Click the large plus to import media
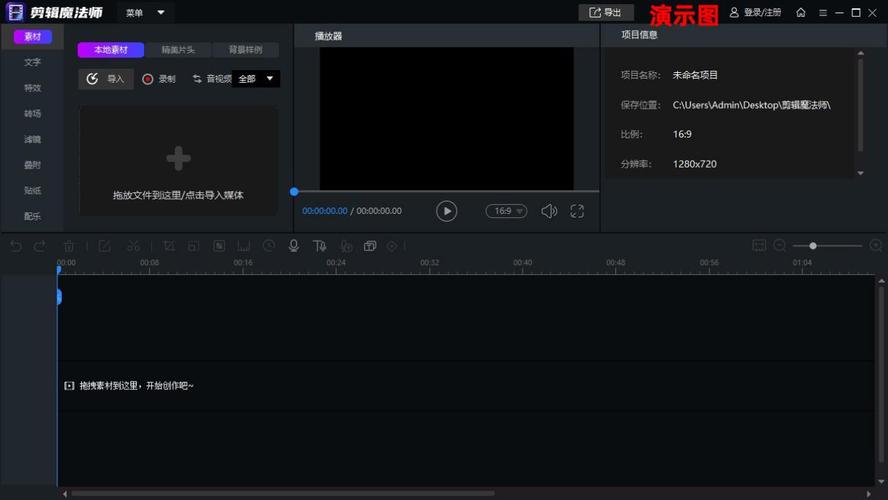 178,159
